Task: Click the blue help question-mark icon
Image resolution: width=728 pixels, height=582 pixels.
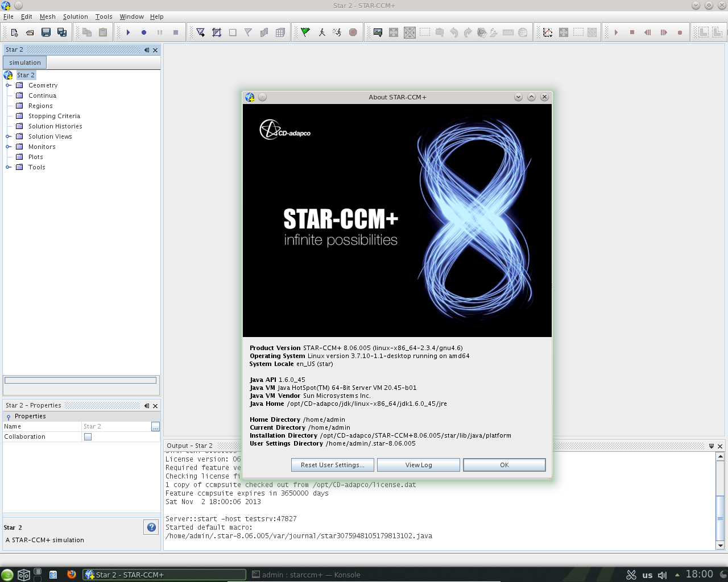Action: [151, 527]
